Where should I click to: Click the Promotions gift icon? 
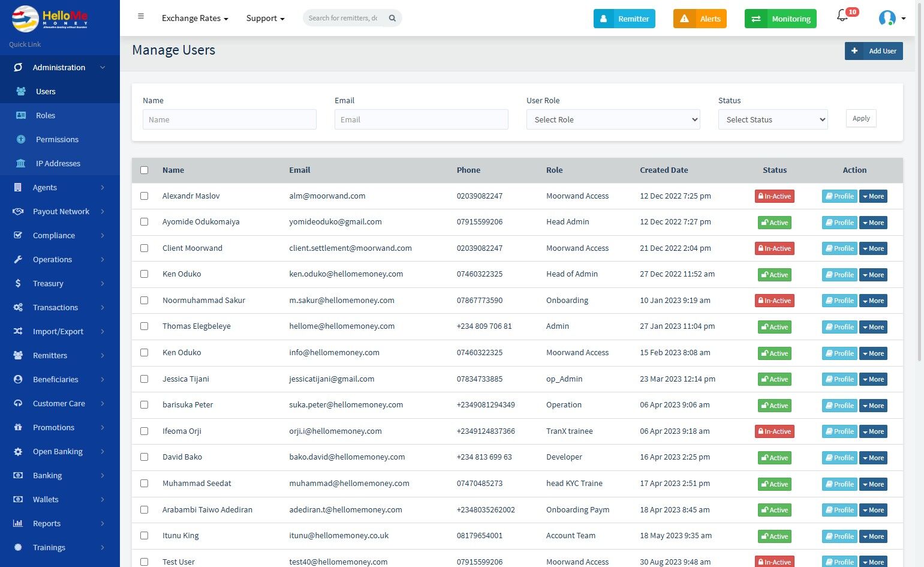click(x=18, y=427)
